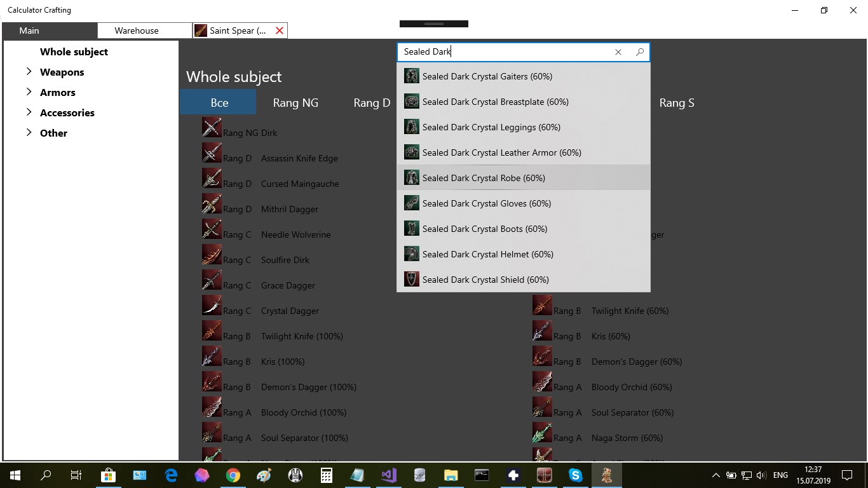Screen dimensions: 868x488
Task: Click the Sealed Dark Crystal Shield icon
Action: (x=412, y=279)
